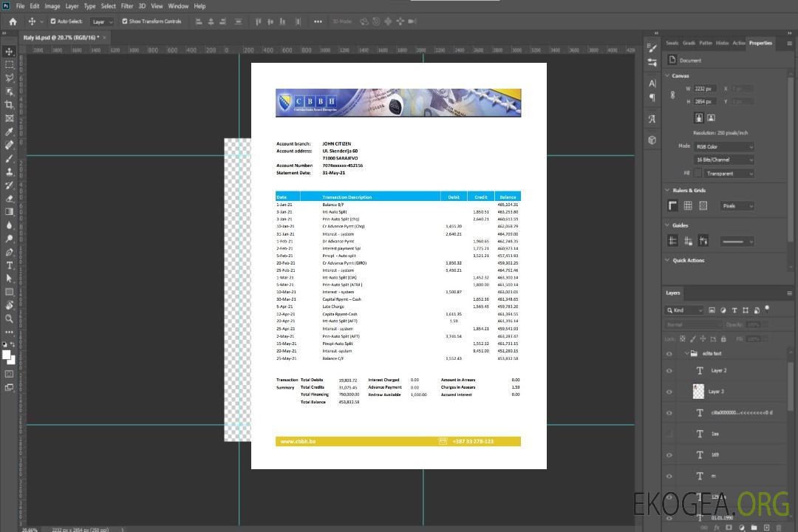The image size is (798, 532).
Task: Open the layer filter 'Kind' dropdown
Action: 684,310
